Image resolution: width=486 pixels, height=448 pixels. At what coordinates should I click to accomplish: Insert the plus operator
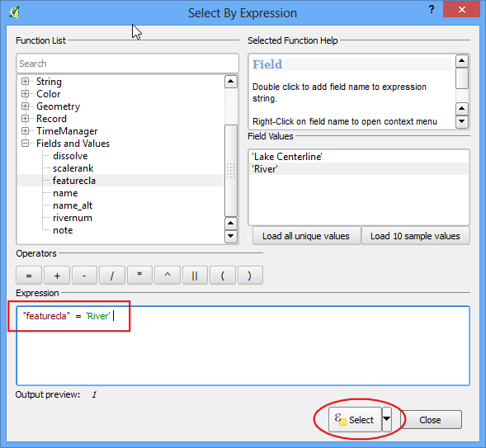tap(57, 275)
